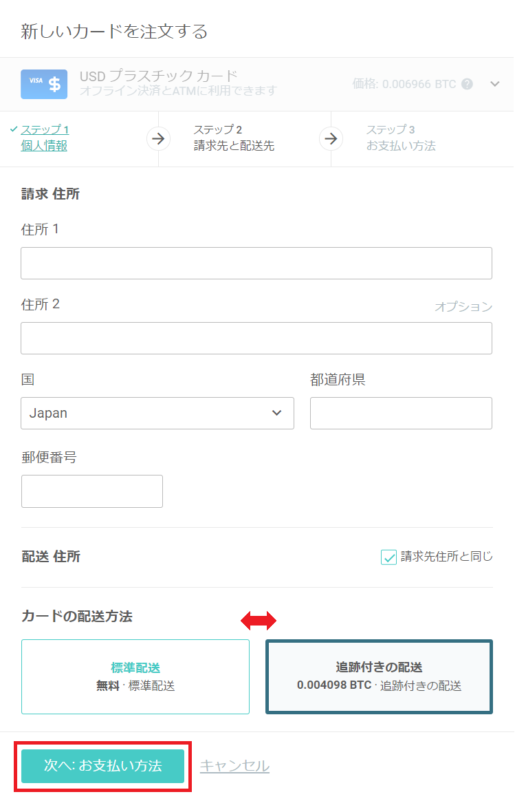Select the 標準配送 free delivery option
This screenshot has width=515, height=812.
click(x=135, y=676)
